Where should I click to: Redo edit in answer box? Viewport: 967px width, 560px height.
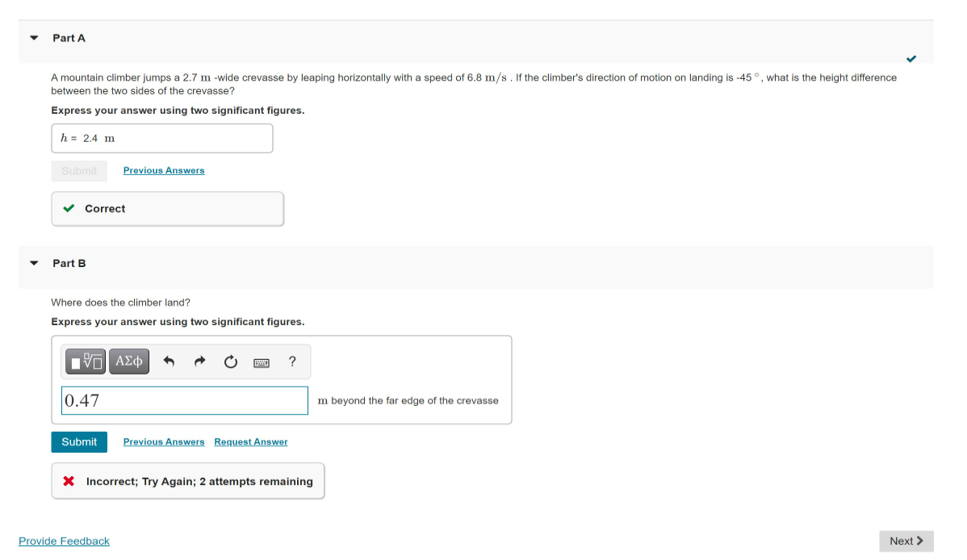point(199,361)
